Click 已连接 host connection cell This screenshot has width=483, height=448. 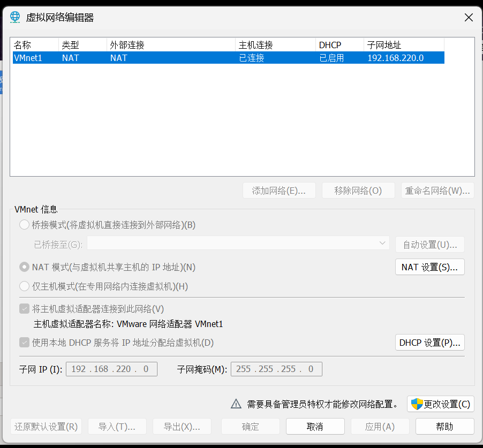click(252, 58)
